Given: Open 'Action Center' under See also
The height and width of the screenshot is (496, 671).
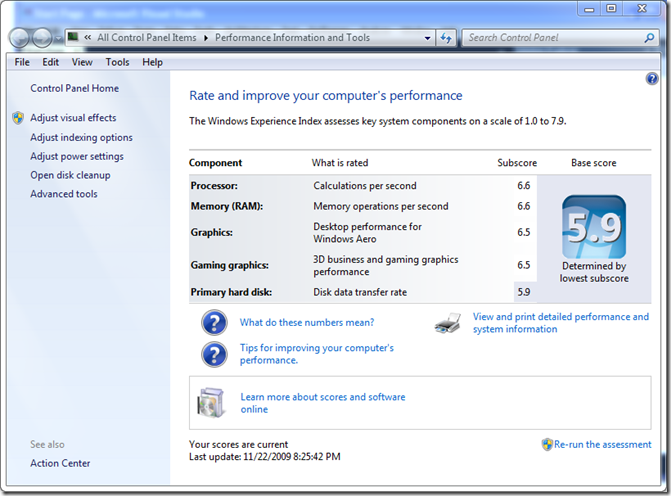Looking at the screenshot, I should click(x=60, y=463).
